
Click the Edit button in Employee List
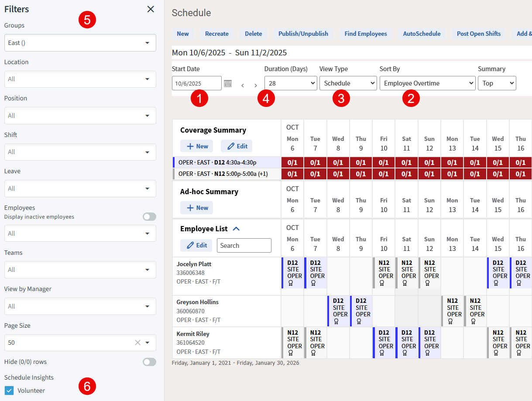[196, 245]
